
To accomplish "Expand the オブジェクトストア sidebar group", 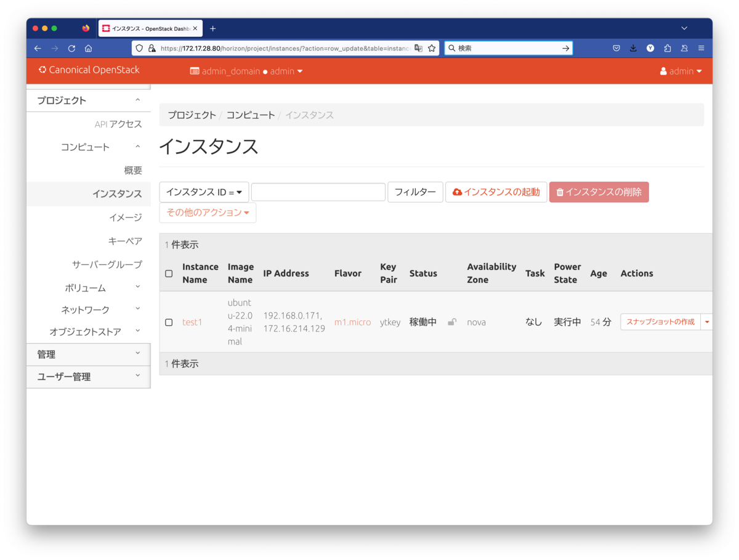I will 89,332.
